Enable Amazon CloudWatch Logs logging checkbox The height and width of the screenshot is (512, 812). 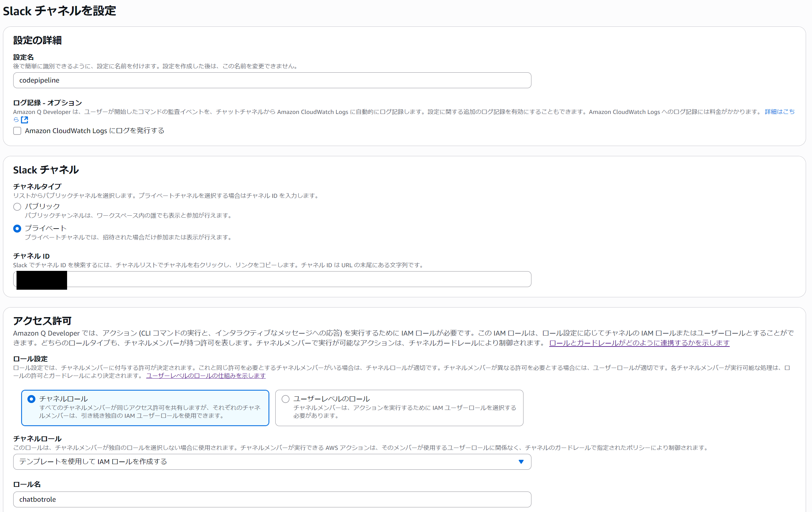point(17,131)
